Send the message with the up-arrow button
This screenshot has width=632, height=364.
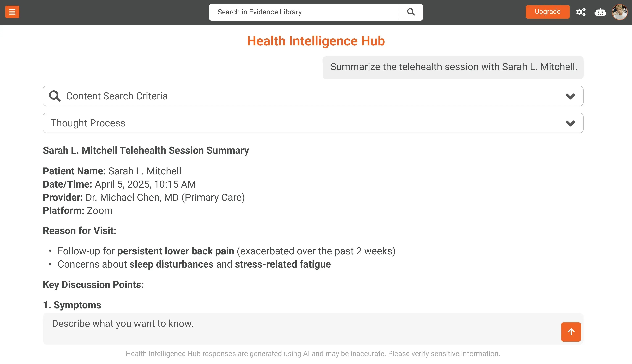[571, 332]
